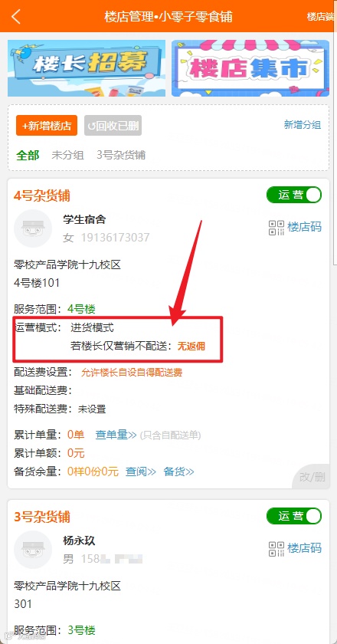The height and width of the screenshot is (644, 337).
Task: Select the 3号杂货铺 group tab
Action: tap(121, 155)
